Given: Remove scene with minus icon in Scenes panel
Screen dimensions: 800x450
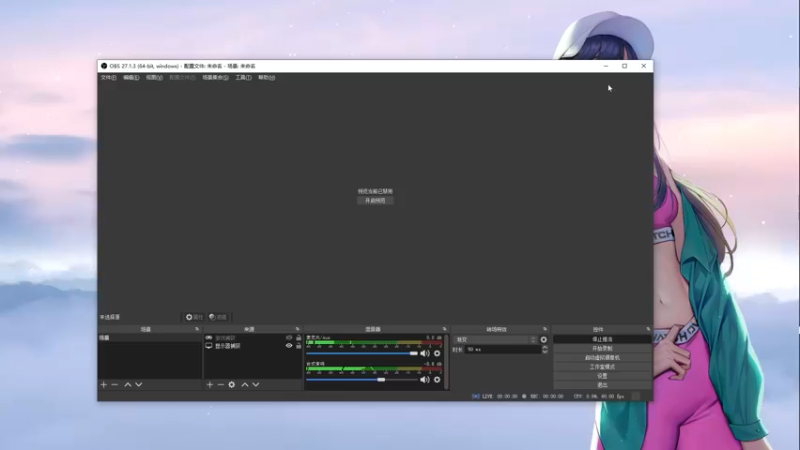Looking at the screenshot, I should point(115,385).
